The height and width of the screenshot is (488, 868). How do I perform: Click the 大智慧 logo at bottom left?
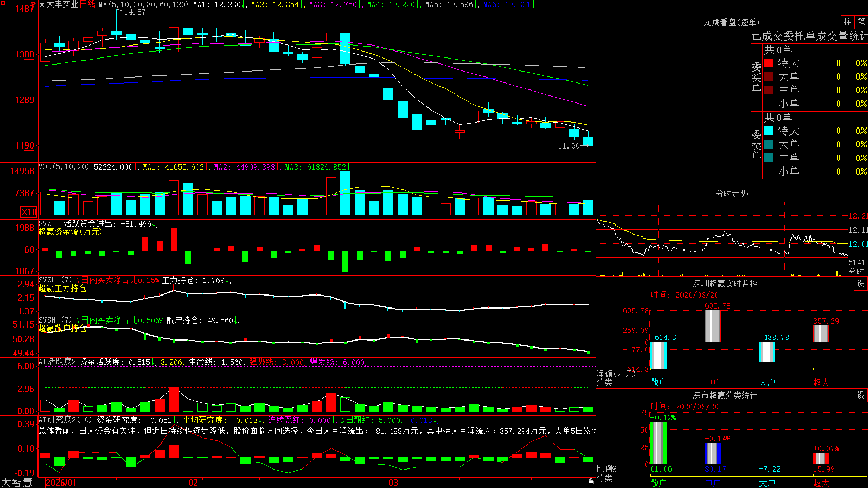click(x=17, y=483)
